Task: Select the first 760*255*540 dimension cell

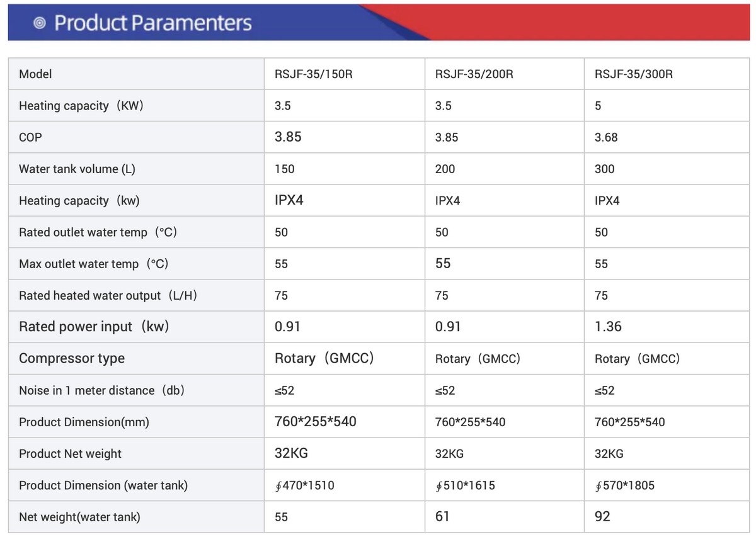Action: [316, 422]
